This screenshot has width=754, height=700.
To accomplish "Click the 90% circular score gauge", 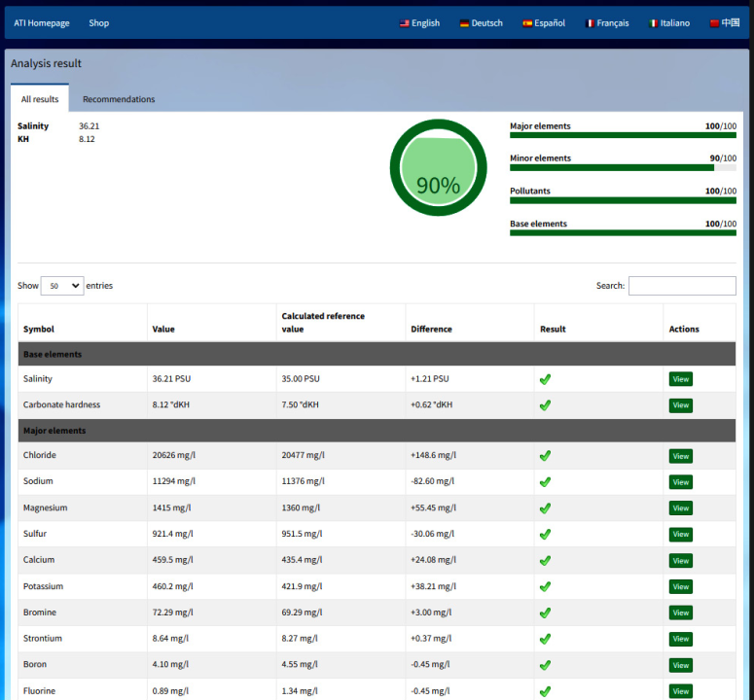I will (438, 167).
